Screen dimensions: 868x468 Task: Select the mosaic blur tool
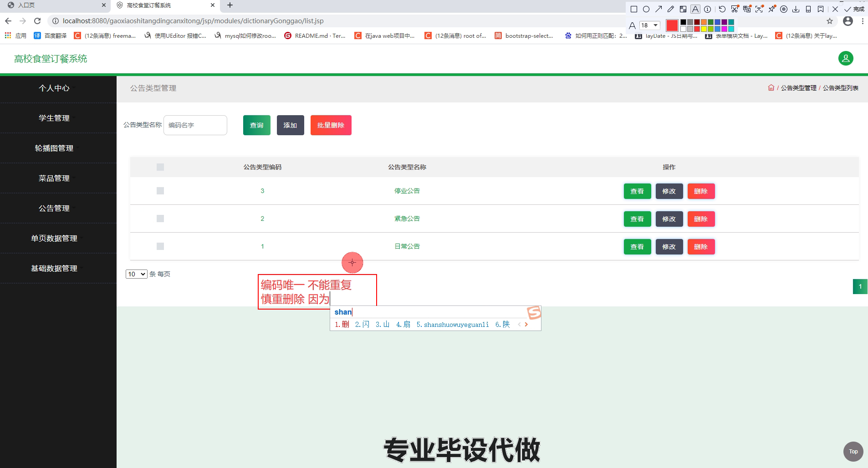(683, 9)
